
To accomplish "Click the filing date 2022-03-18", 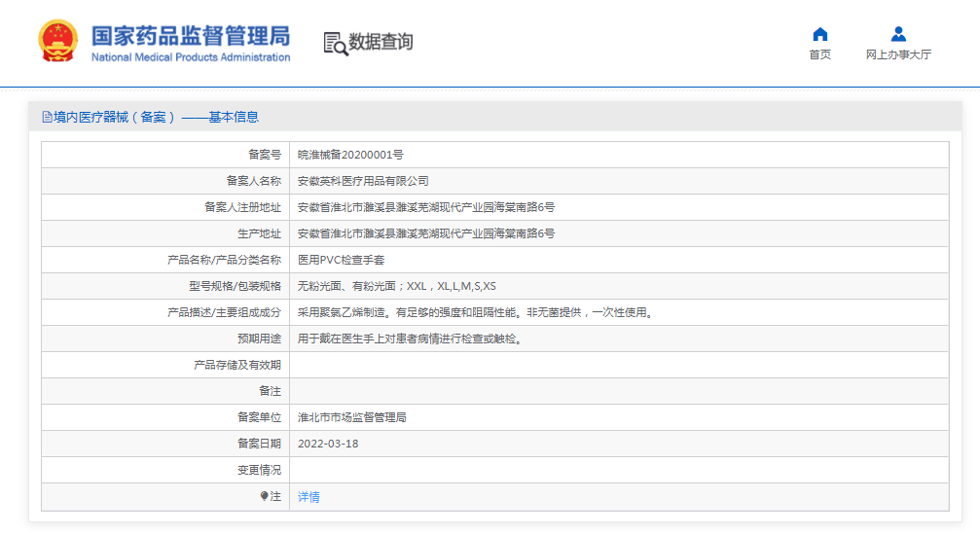I will (328, 444).
